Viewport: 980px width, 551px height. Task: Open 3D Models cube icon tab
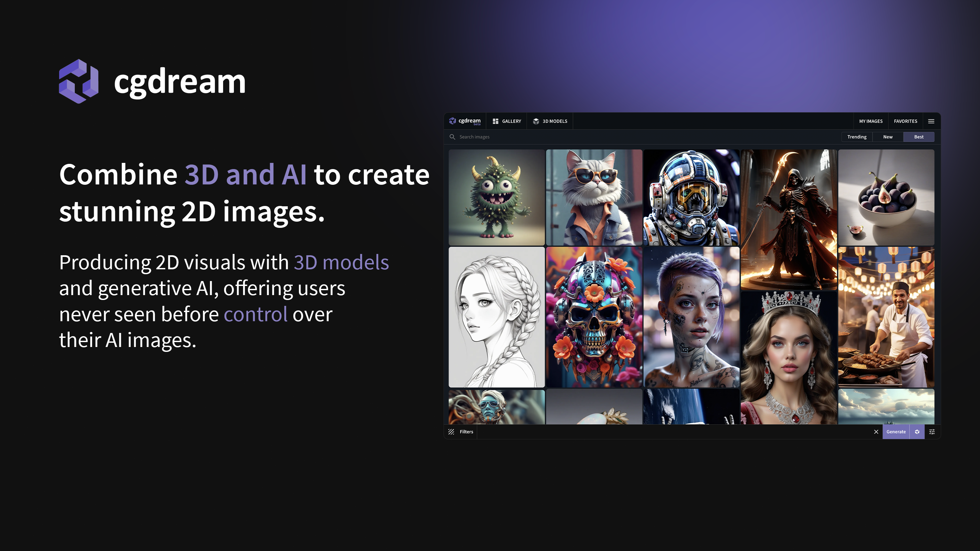click(x=536, y=121)
